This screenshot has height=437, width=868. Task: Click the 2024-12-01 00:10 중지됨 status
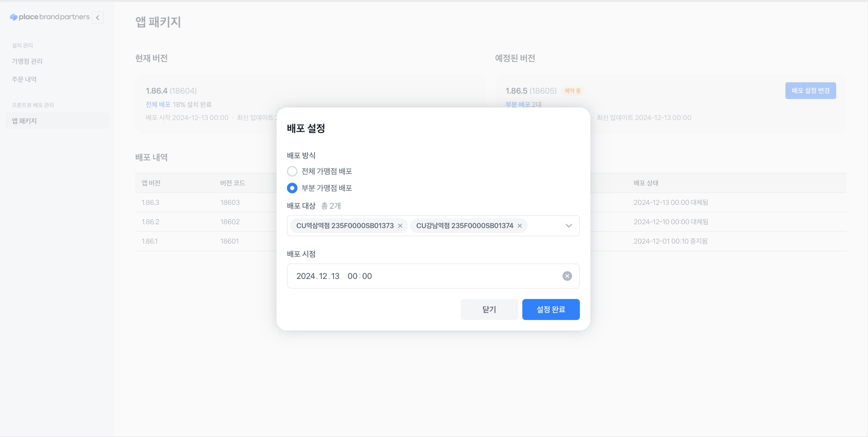pos(670,241)
